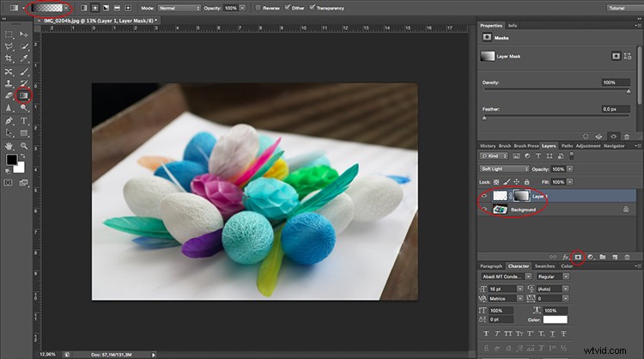Click the Delete layer trash icon
The width and height of the screenshot is (644, 359).
[x=627, y=257]
